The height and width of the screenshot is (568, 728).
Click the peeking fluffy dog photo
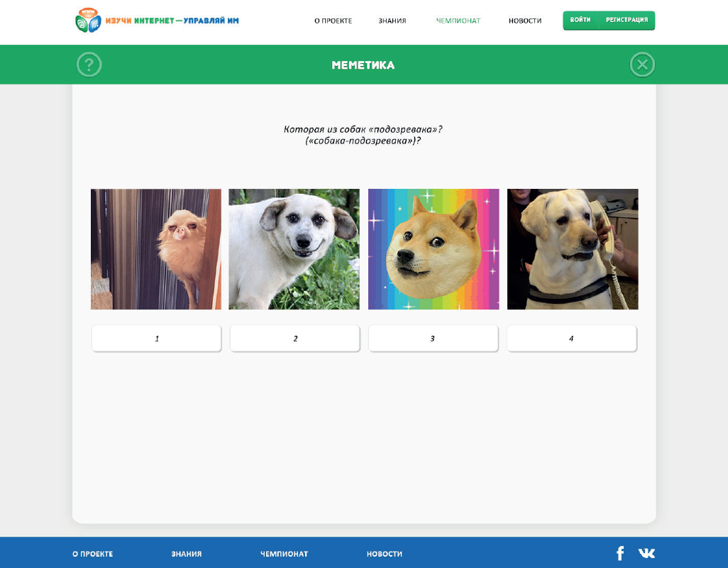pyautogui.click(x=156, y=249)
